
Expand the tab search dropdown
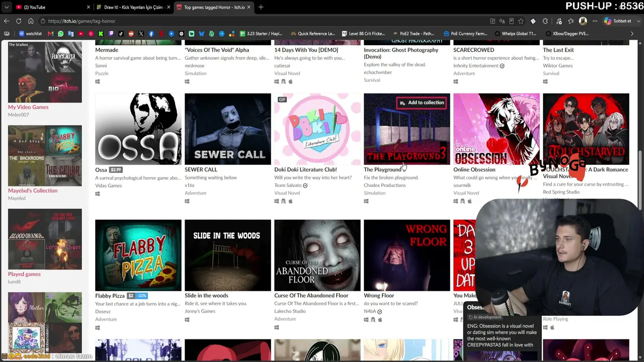point(7,7)
